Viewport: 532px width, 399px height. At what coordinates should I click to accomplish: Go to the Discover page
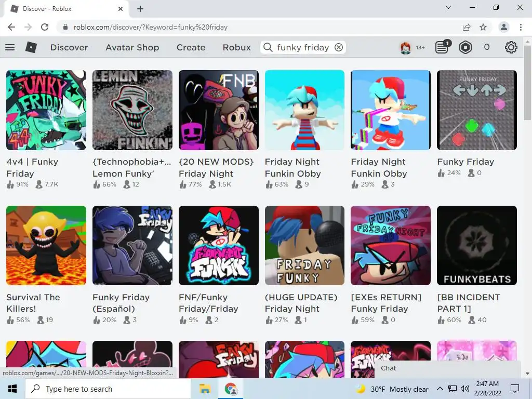click(x=69, y=47)
